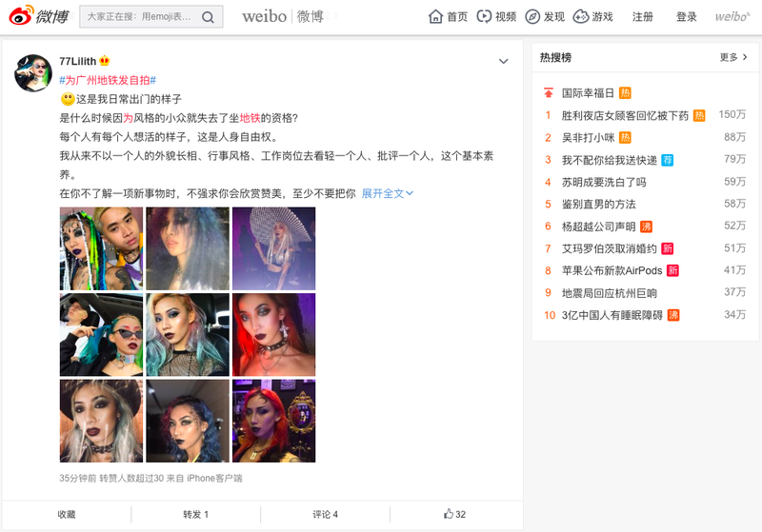Open the photo with two people and braids
Image resolution: width=762 pixels, height=532 pixels.
tap(102, 248)
